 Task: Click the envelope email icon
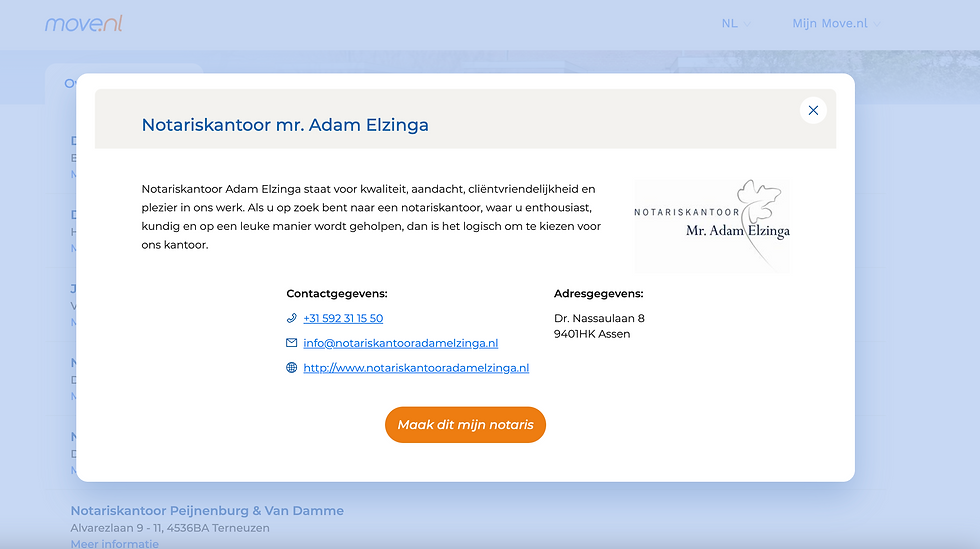click(x=291, y=343)
